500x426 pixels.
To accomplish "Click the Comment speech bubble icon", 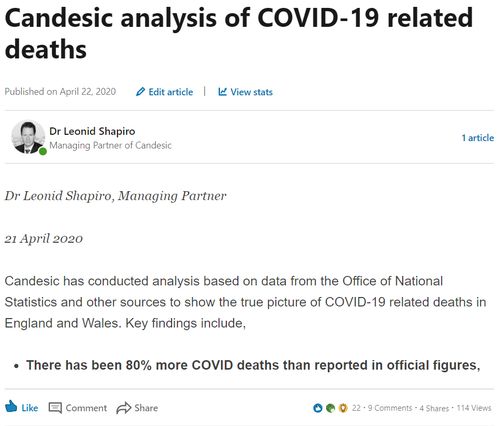I will [55, 408].
